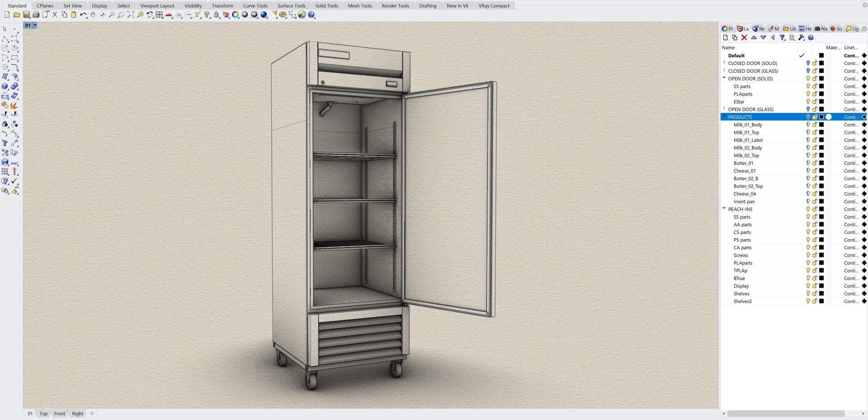Click the layer panel horizontal scrollbar
This screenshot has height=420, width=868.
(786, 414)
